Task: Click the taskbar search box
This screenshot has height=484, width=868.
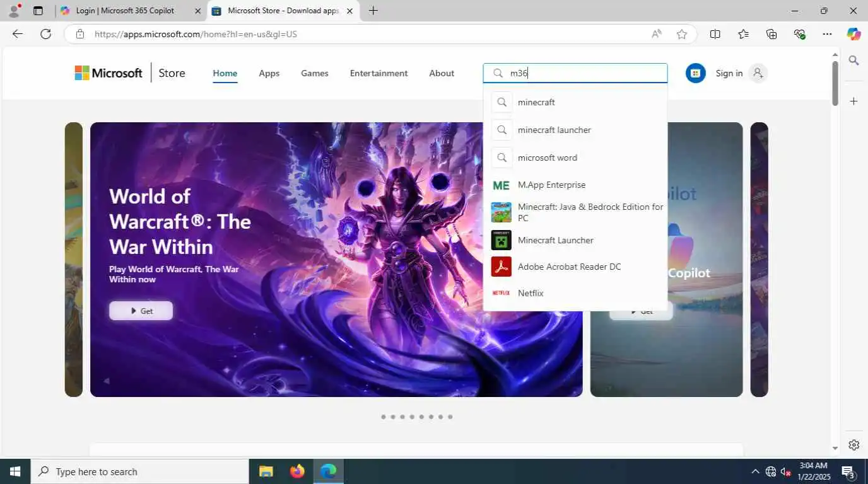Action: point(139,471)
